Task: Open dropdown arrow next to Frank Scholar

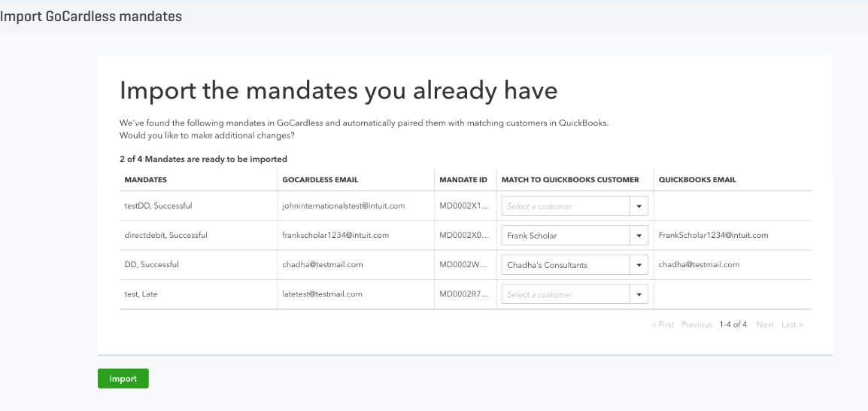Action: [x=639, y=236]
